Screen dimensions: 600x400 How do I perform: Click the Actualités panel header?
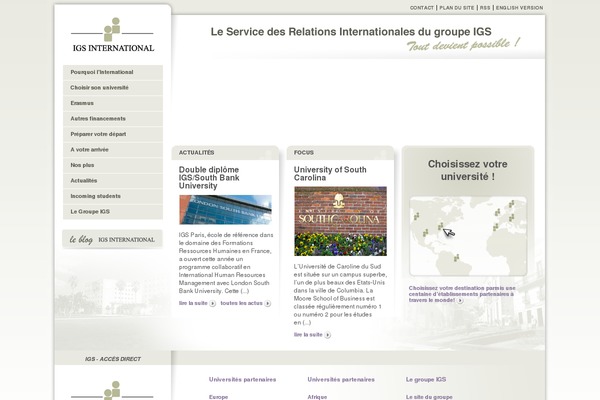(x=225, y=152)
